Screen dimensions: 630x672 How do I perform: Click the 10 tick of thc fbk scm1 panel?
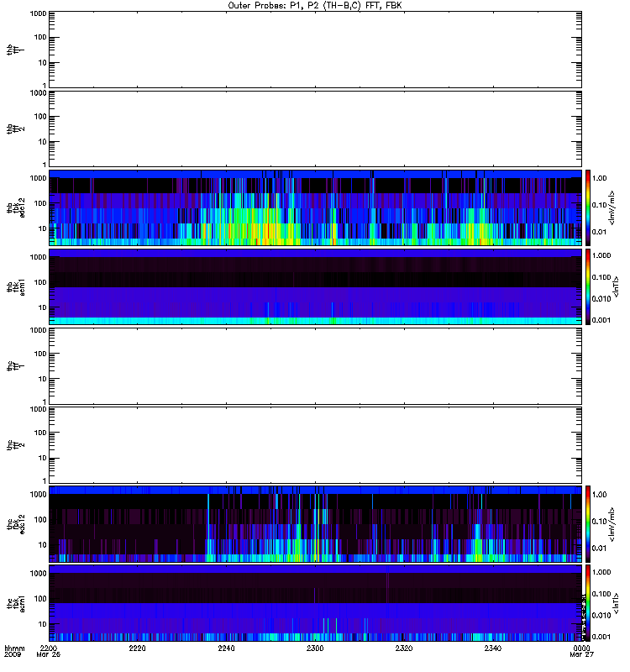[x=42, y=624]
